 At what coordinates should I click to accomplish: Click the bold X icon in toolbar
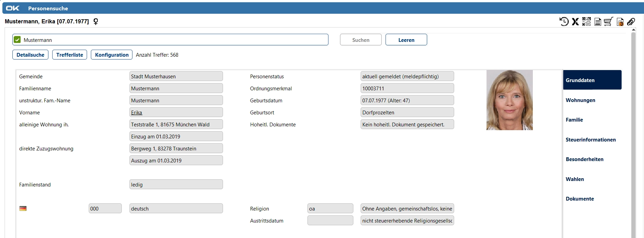click(575, 22)
